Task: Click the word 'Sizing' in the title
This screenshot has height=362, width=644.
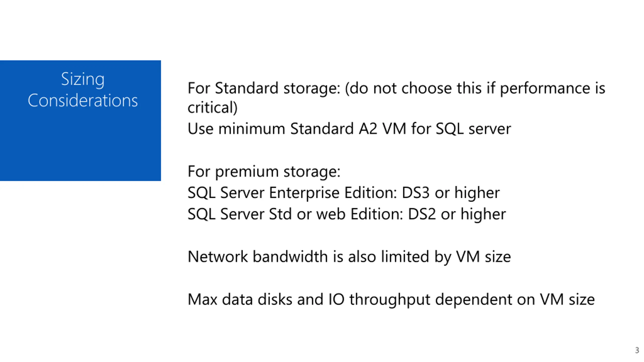Action: [x=83, y=79]
